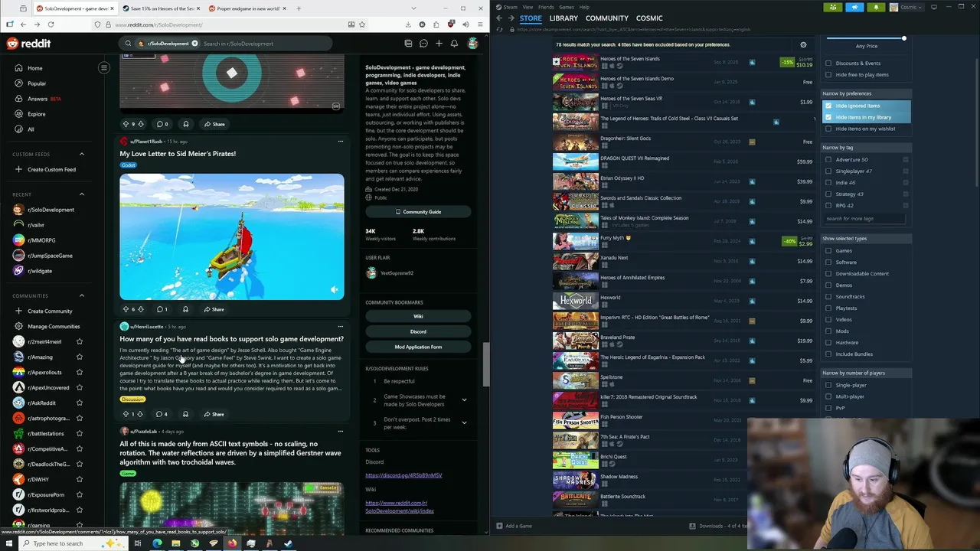The width and height of the screenshot is (980, 551).
Task: Go back in the Steam client
Action: [499, 18]
